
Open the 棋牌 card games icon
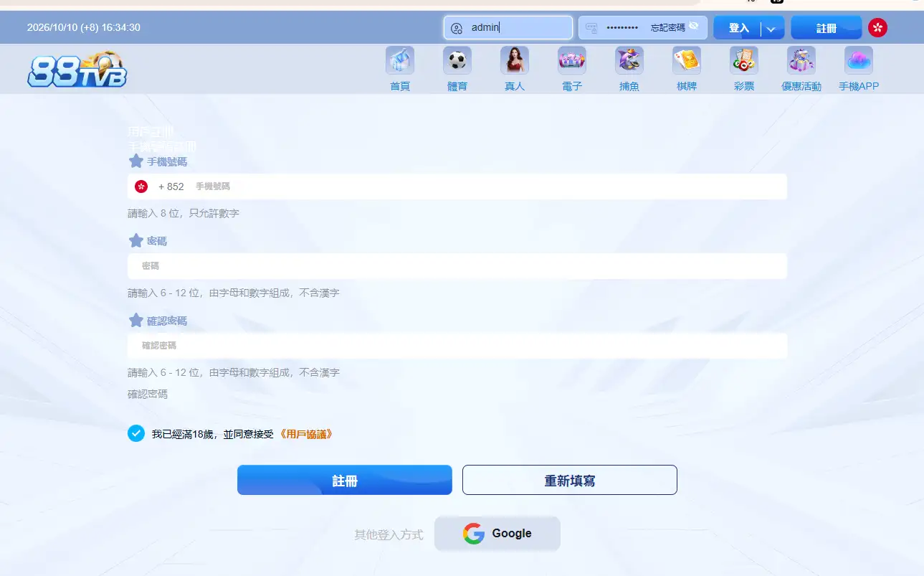[687, 61]
